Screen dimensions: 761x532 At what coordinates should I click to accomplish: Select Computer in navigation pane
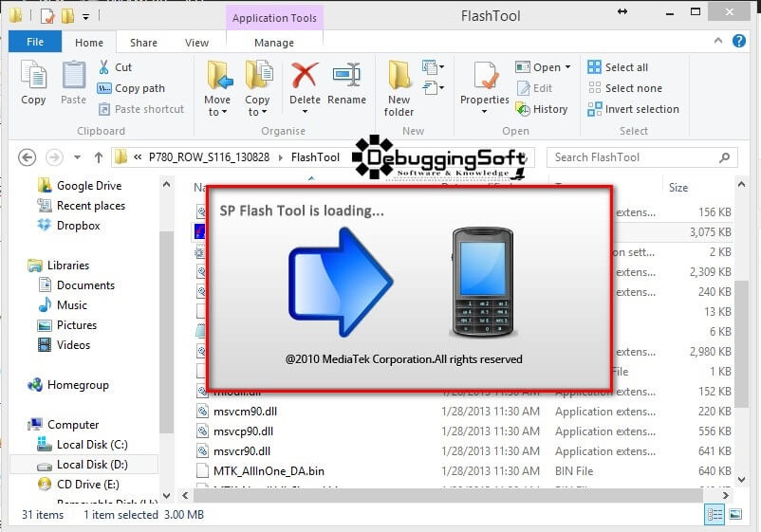65,425
